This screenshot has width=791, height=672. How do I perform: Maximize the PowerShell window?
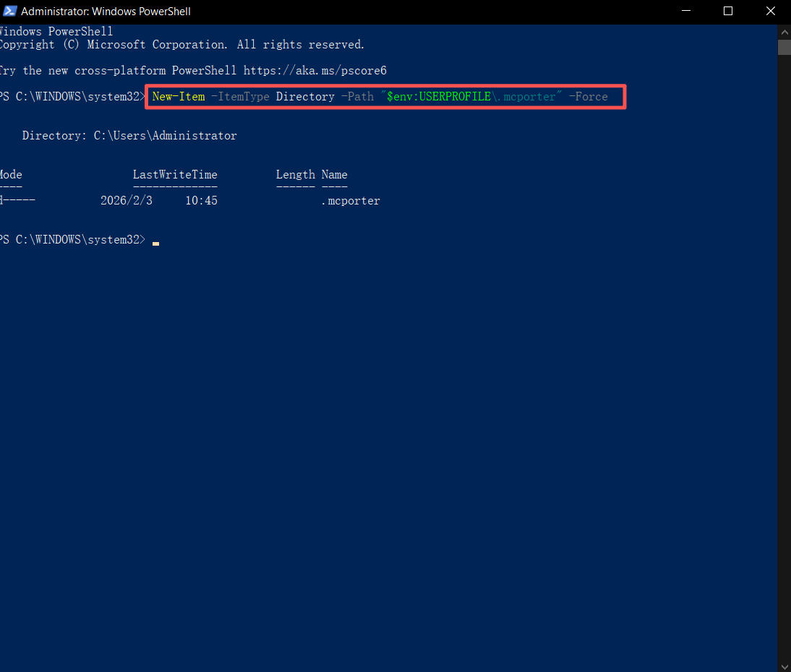[x=728, y=12]
